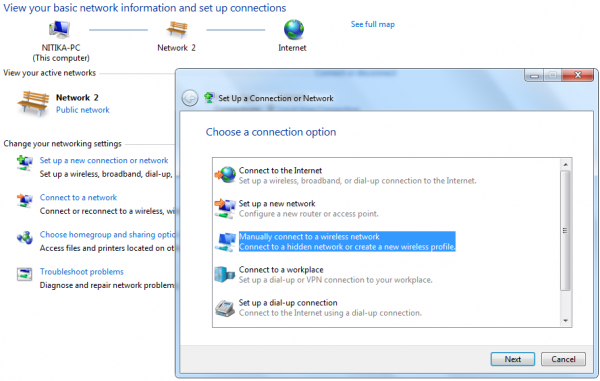Select the dial-up connection phone icon
Viewport: 600px width, 381px height.
pos(225,308)
